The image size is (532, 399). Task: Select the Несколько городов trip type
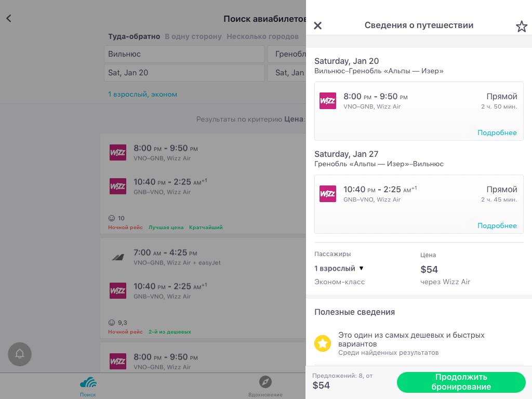tap(262, 37)
